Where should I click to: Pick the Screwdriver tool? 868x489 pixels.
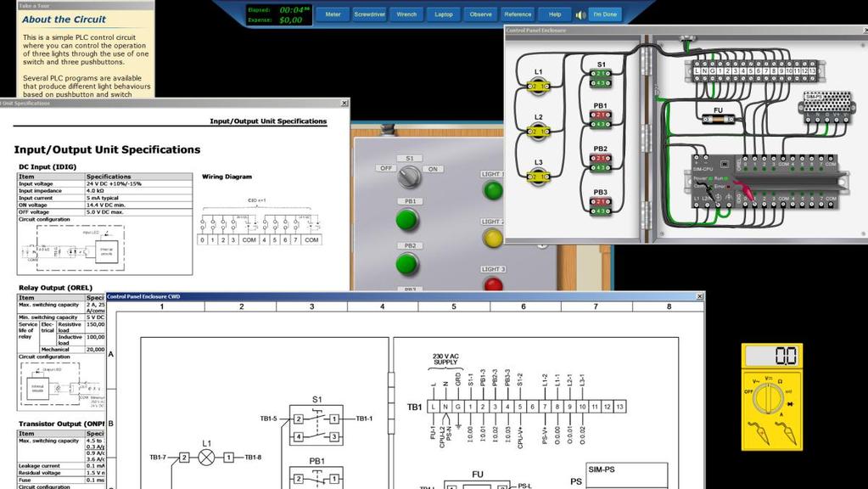point(369,14)
